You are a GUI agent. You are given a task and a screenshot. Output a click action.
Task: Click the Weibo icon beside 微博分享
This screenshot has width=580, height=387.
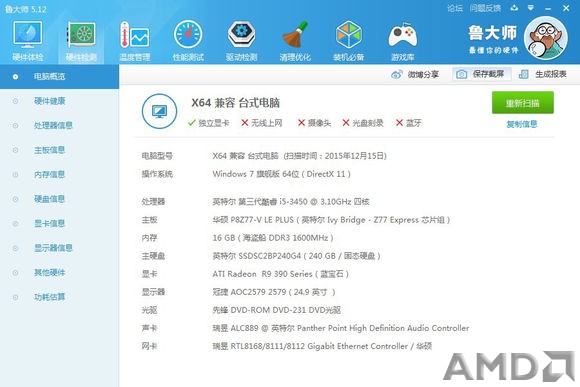coord(397,74)
